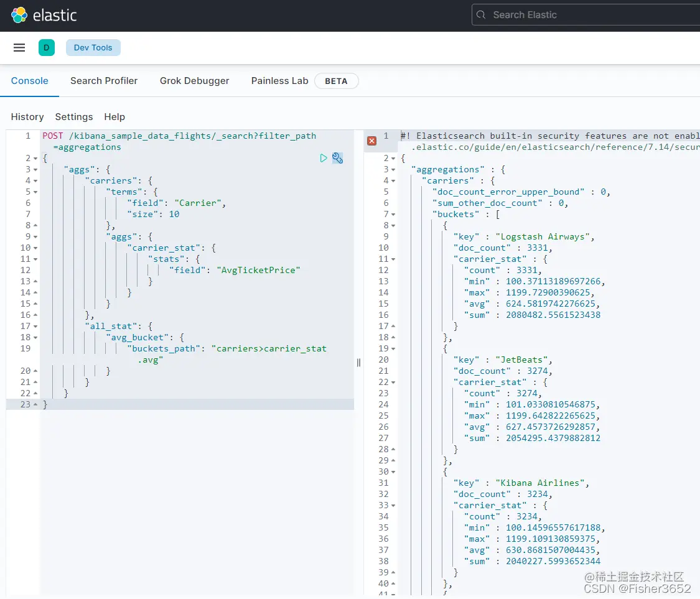Collapse "carrier_stat" fold at editor line 10

pyautogui.click(x=35, y=248)
